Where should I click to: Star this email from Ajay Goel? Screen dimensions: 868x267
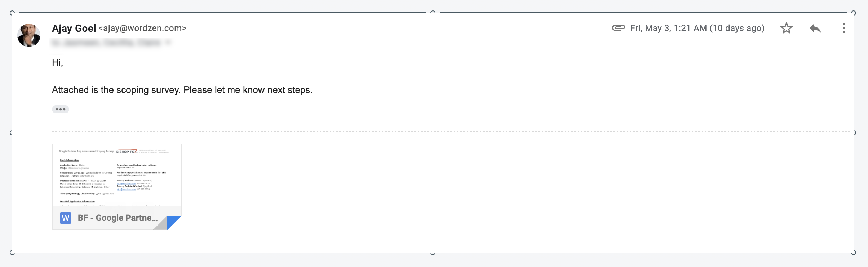[x=786, y=28]
